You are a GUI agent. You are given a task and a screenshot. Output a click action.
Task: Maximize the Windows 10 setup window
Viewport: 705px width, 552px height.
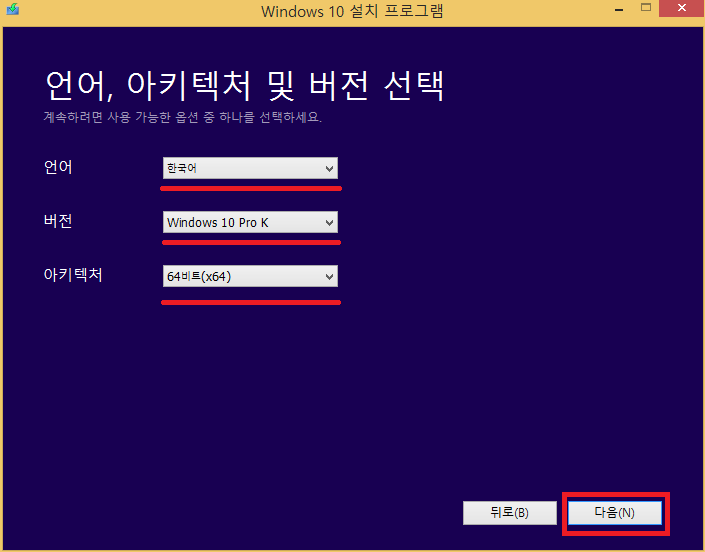[646, 8]
